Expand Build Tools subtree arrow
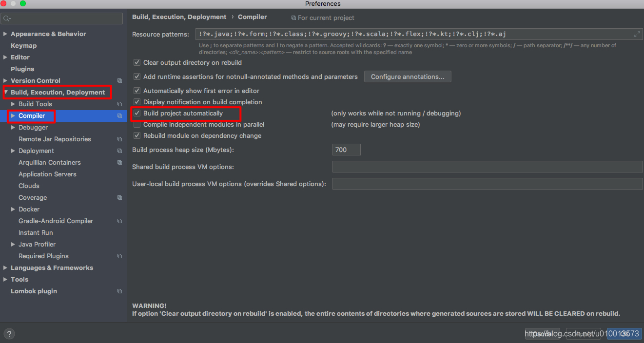 click(13, 104)
